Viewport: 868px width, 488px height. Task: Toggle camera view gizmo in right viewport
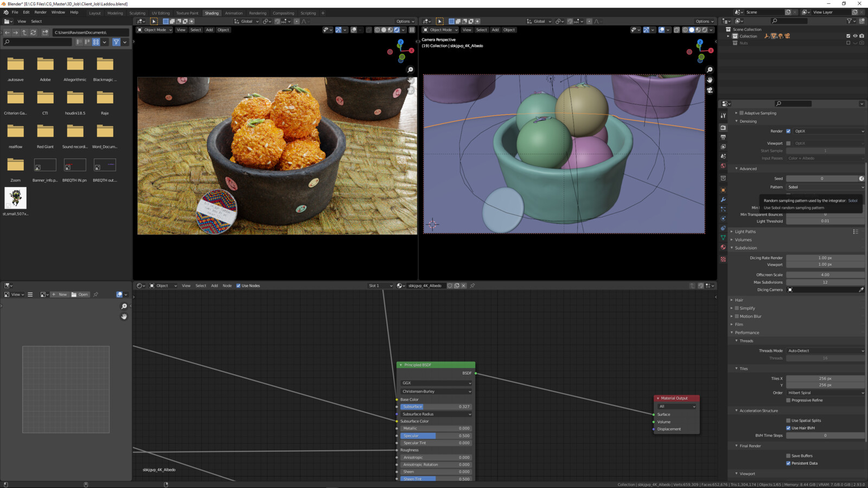[710, 90]
